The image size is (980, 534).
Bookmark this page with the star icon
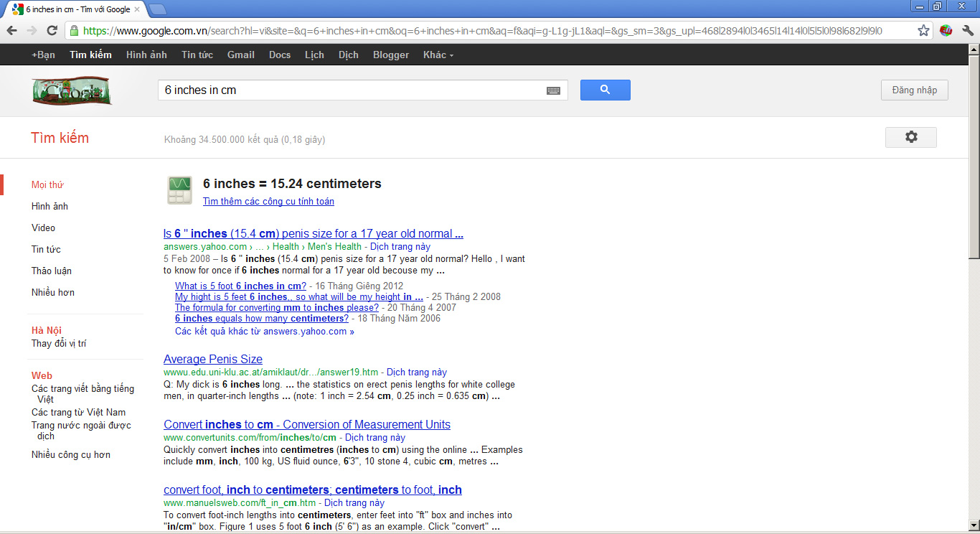click(x=923, y=30)
